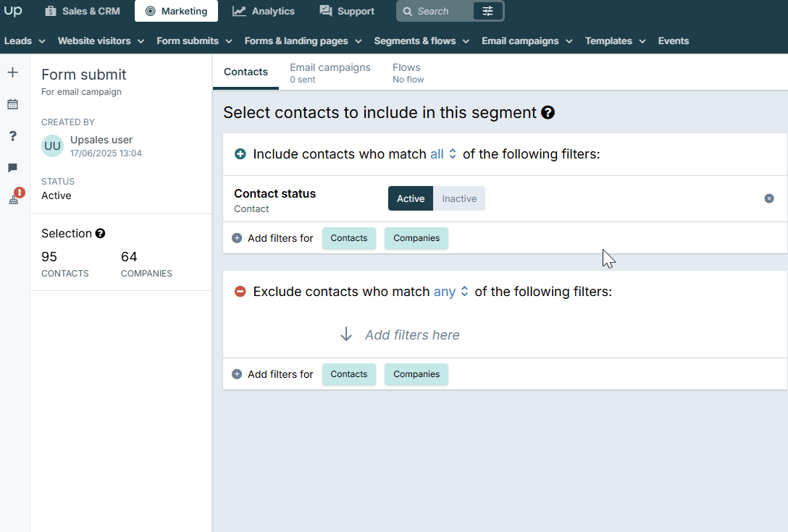Click 'Upsales user' creator name

(101, 140)
